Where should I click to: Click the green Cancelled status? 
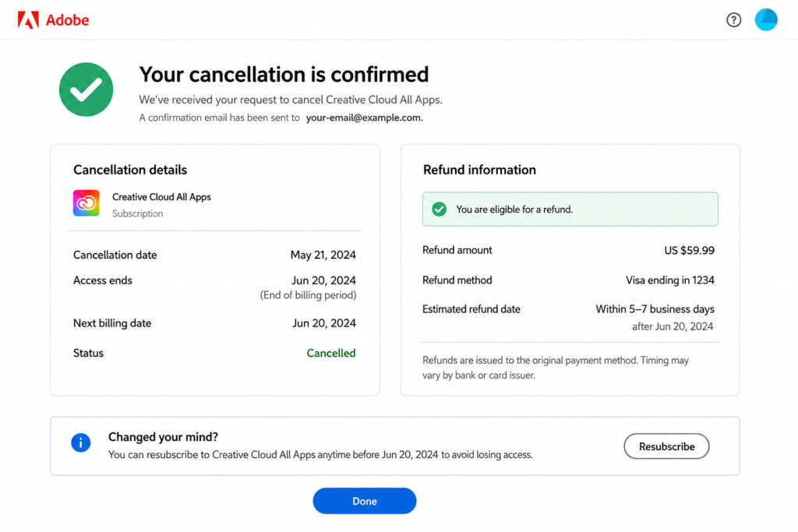(330, 353)
